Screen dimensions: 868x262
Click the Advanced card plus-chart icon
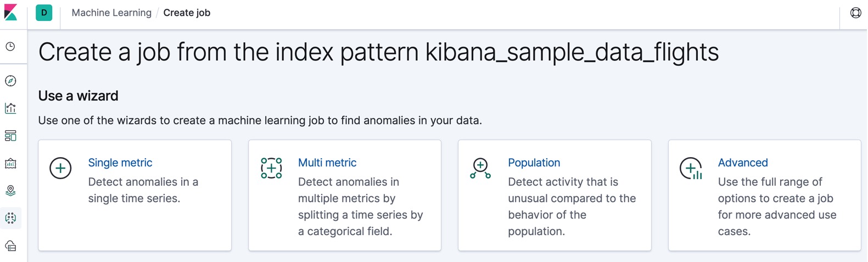691,169
